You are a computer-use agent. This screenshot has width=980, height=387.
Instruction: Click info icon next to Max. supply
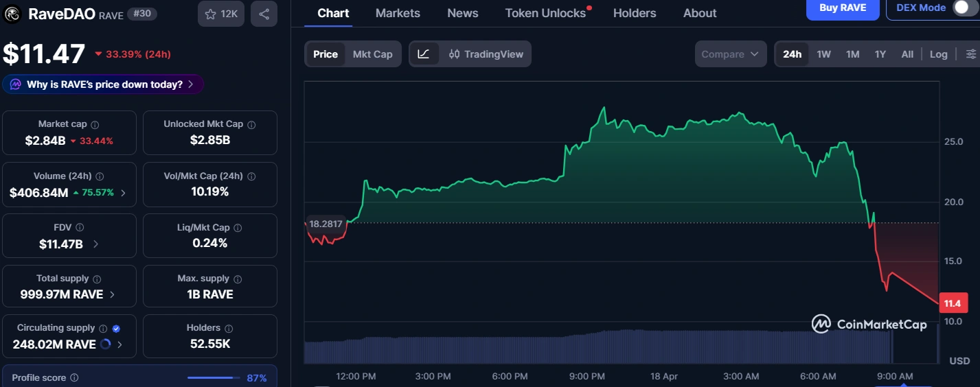tap(238, 279)
